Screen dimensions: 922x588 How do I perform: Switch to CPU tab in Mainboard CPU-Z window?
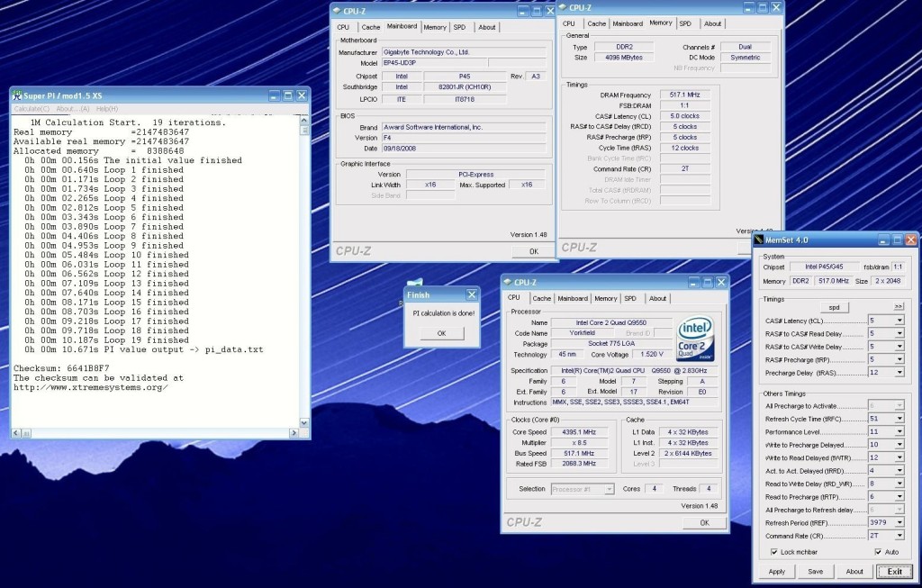click(343, 27)
